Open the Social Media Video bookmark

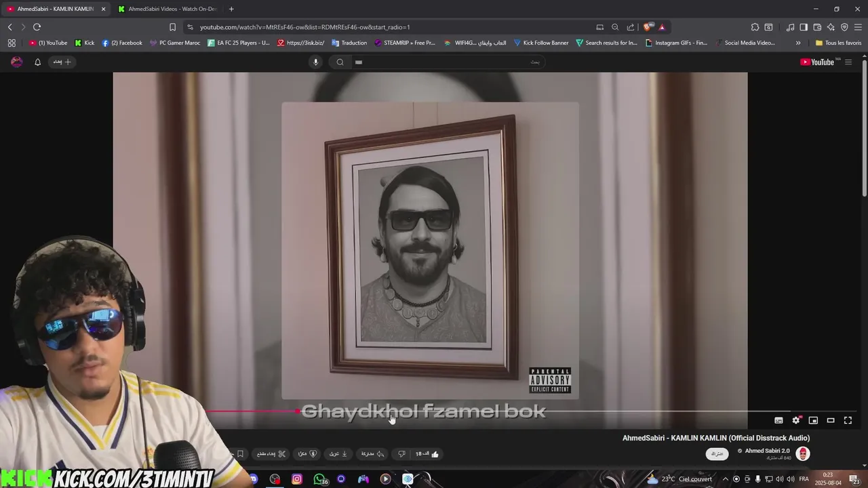(745, 43)
